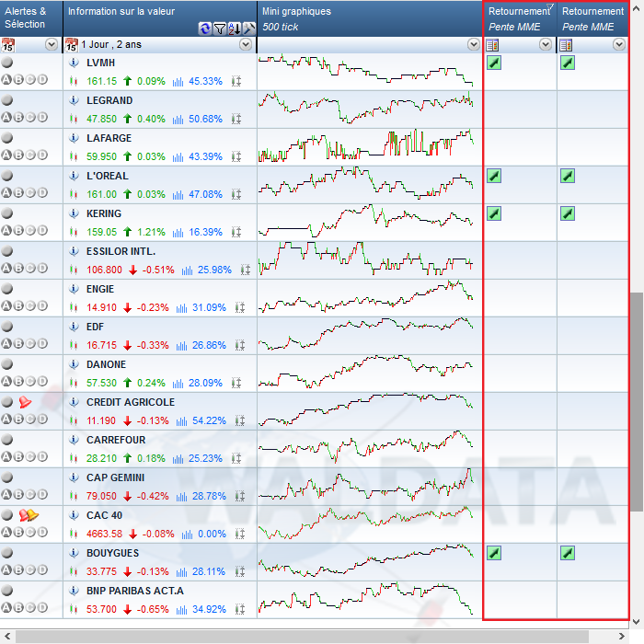
Task: Open dropdown arrow under first Retournement column
Action: point(546,44)
